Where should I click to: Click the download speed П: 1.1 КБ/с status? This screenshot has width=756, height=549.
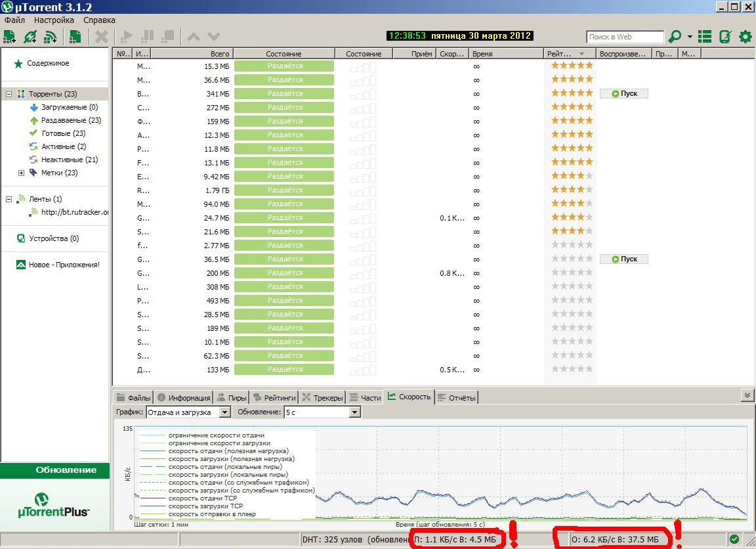[x=455, y=539]
